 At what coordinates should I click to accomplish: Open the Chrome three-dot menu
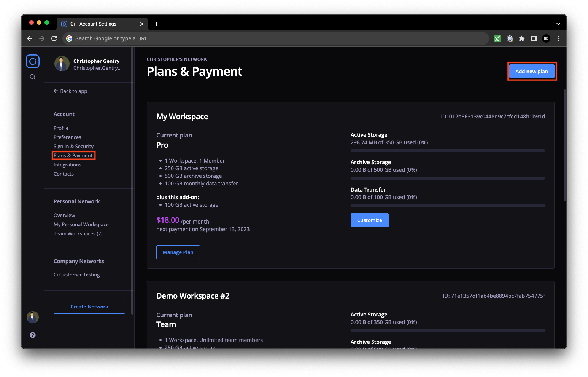[x=558, y=38]
